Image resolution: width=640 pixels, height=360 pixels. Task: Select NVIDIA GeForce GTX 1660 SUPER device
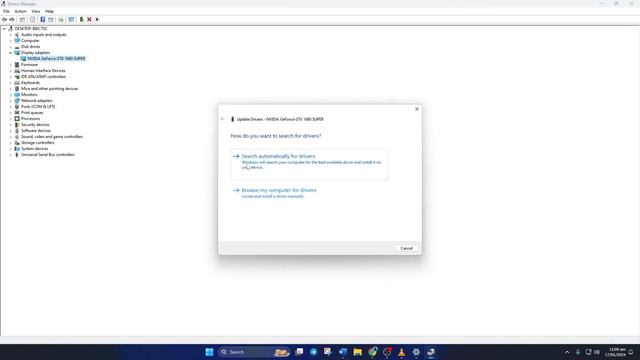tap(56, 59)
